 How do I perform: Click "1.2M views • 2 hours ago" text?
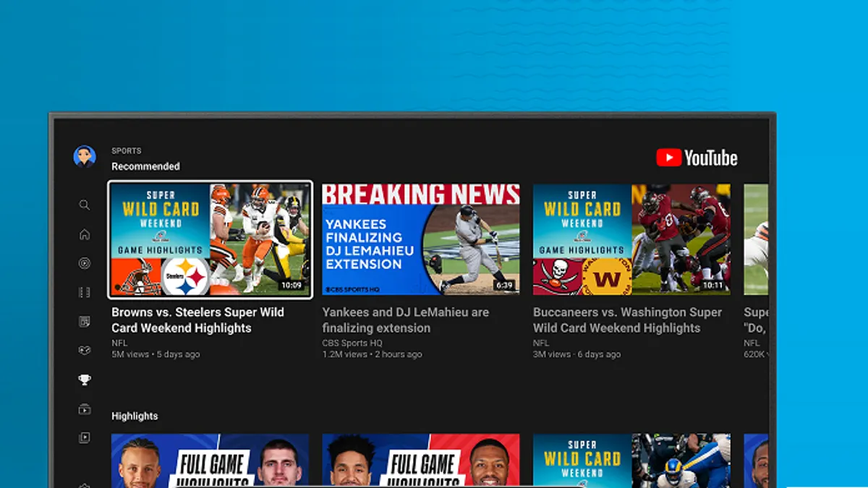pyautogui.click(x=372, y=354)
